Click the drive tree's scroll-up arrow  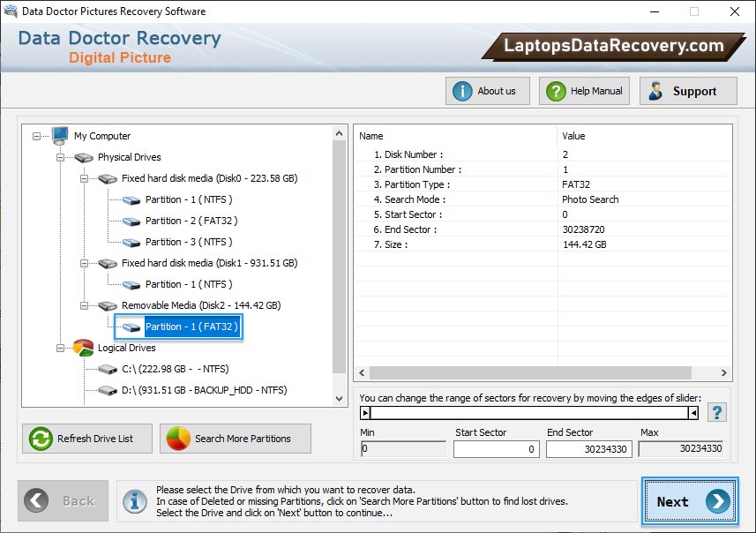point(339,133)
